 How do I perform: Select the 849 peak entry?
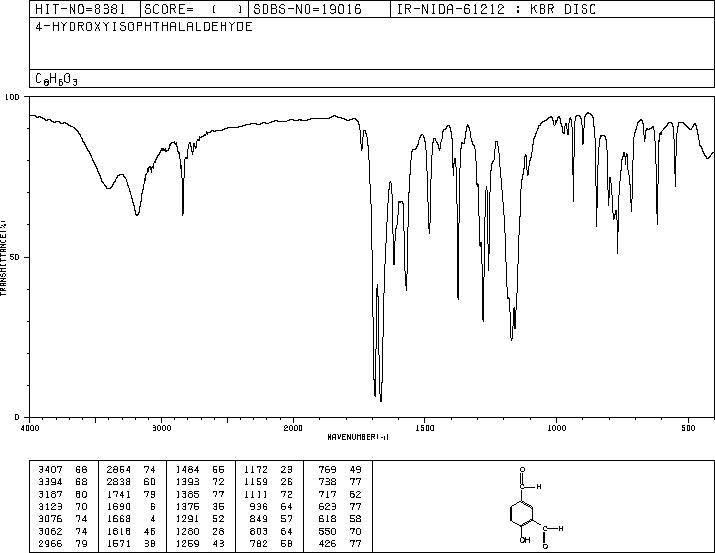pos(270,519)
